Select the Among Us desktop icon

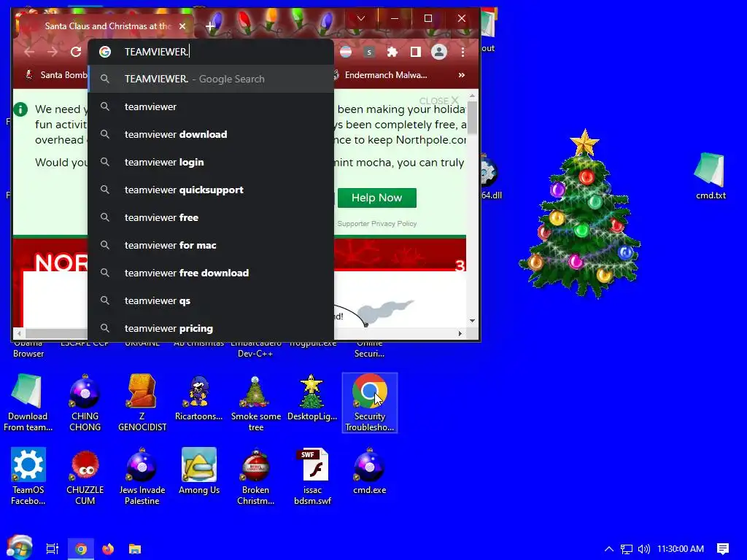click(198, 472)
